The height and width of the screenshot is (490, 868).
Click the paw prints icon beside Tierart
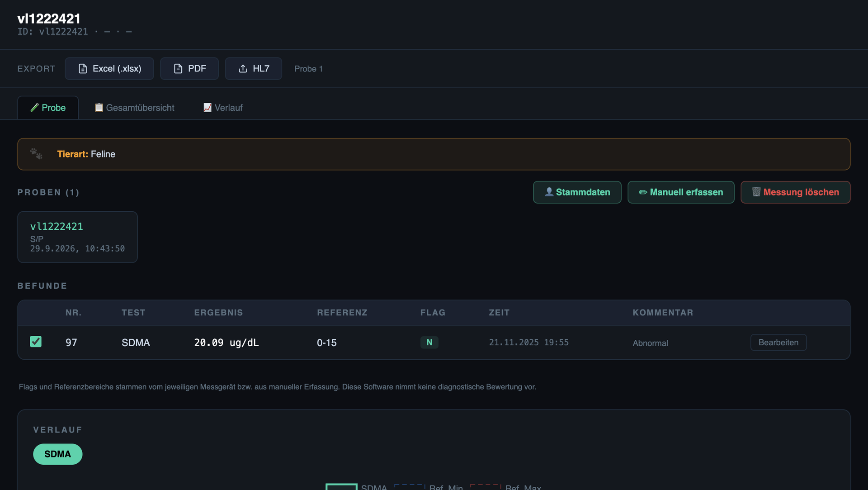click(36, 154)
